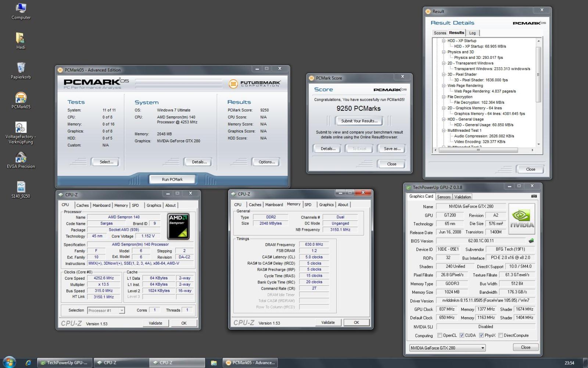Viewport: 588px width, 368px height.
Task: Click the BIOS save chip icon in GPU-Z
Action: (531, 241)
